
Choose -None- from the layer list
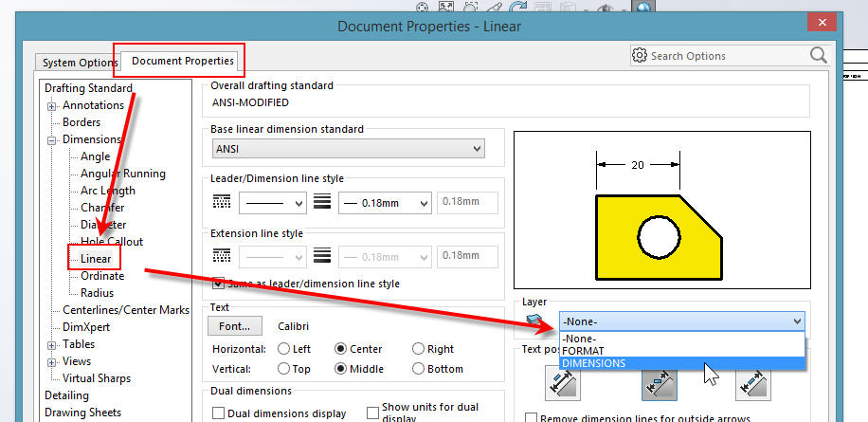point(682,339)
